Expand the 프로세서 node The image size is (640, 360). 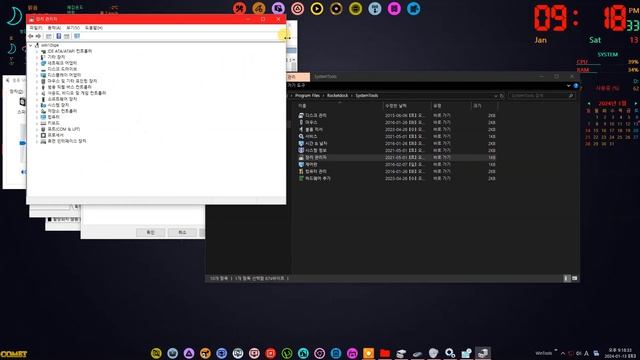[x=37, y=135]
